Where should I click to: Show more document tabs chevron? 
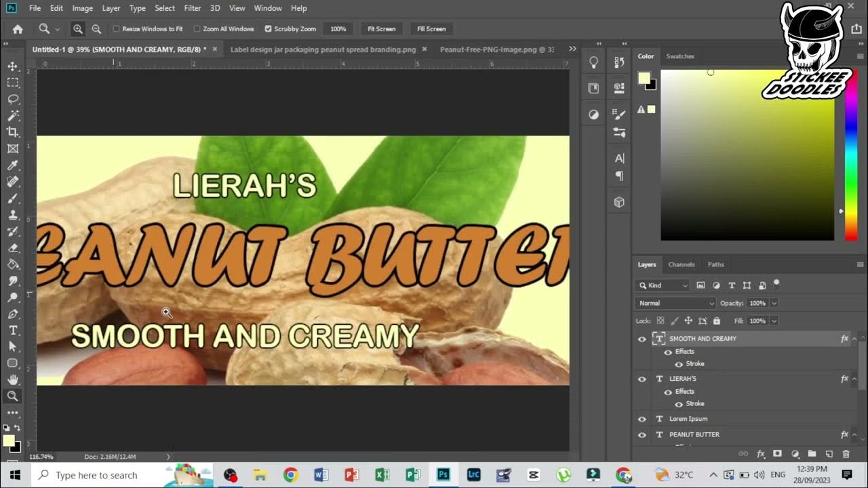[x=572, y=49]
